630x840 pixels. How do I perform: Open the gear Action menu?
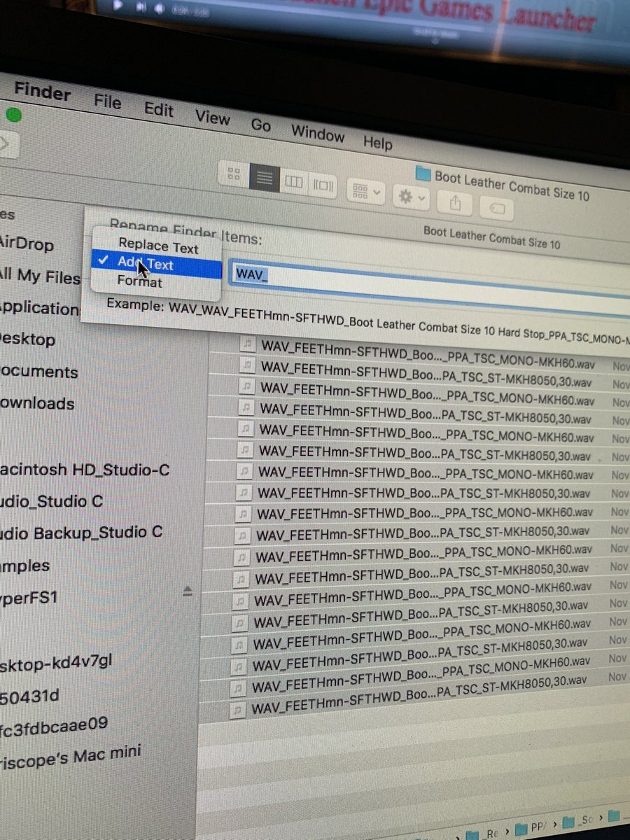411,197
